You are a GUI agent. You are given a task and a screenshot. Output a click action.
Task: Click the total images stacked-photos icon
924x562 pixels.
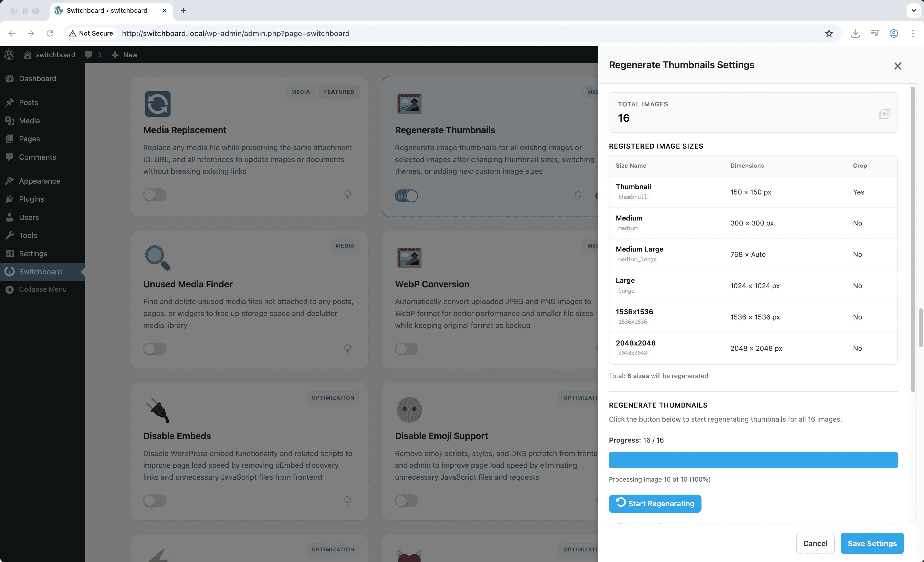tap(885, 114)
